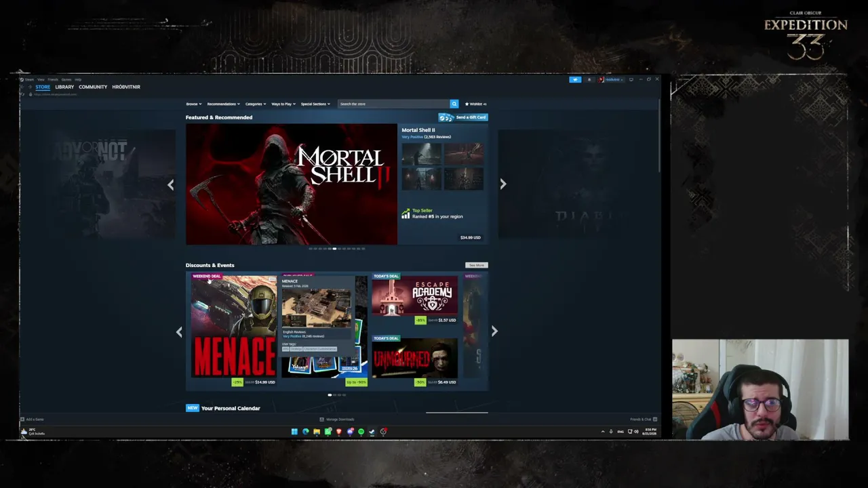Switch to the LIBRARY tab

(64, 87)
